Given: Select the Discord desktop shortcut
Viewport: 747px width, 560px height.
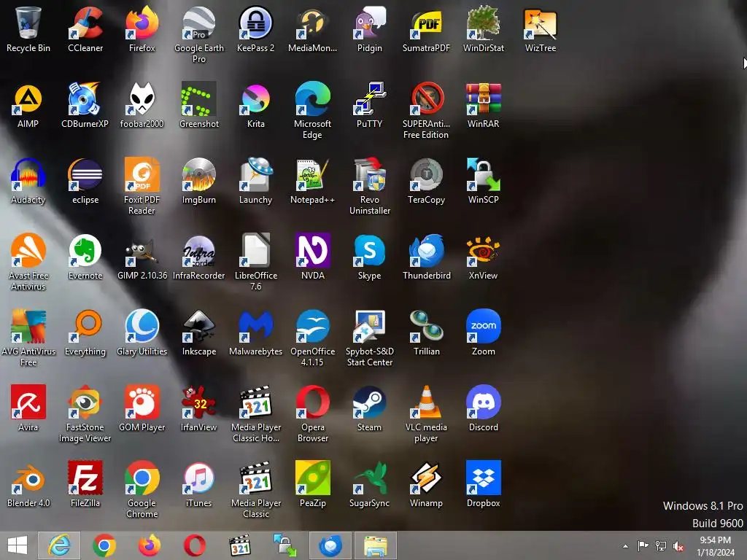Looking at the screenshot, I should [483, 408].
